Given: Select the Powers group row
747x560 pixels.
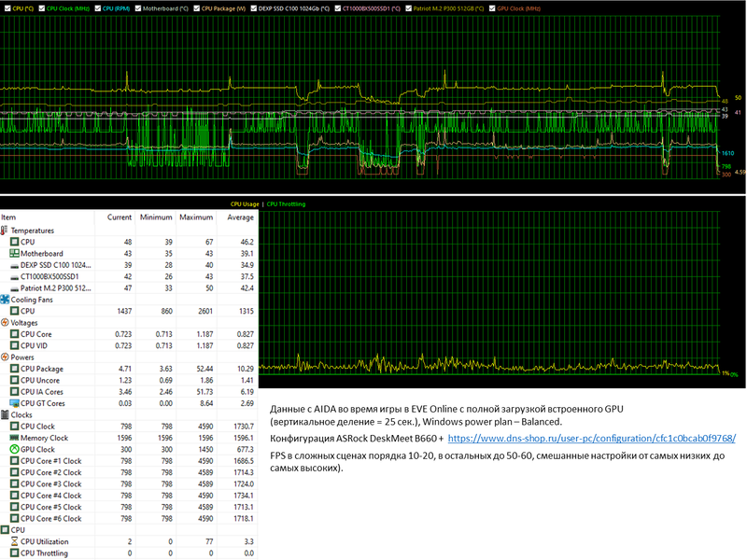Looking at the screenshot, I should (x=129, y=357).
